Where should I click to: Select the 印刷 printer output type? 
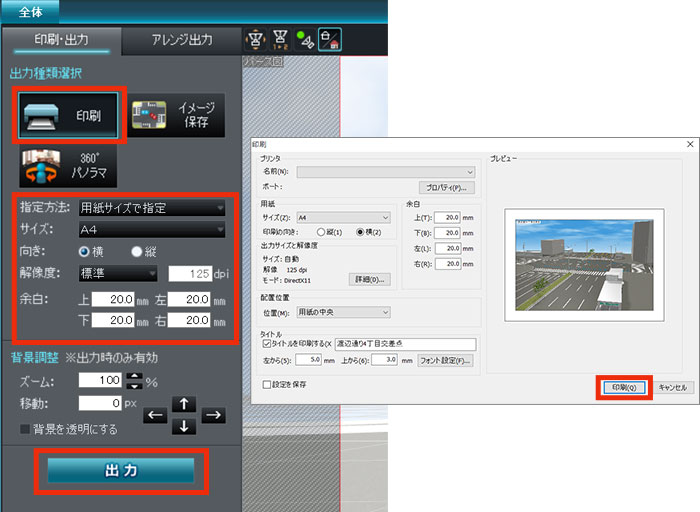68,115
